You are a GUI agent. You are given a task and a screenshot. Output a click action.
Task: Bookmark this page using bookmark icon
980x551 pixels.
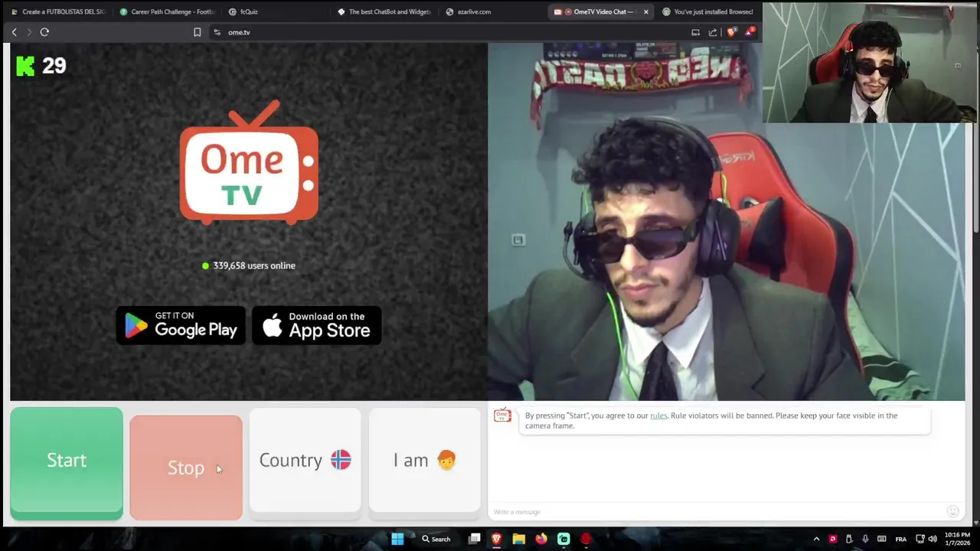pyautogui.click(x=197, y=32)
